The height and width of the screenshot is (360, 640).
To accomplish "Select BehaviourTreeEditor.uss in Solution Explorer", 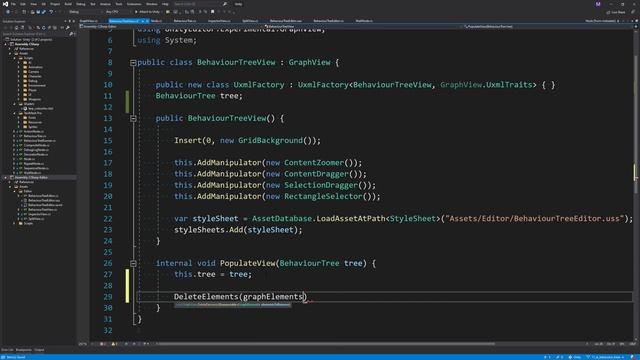I will (x=44, y=200).
